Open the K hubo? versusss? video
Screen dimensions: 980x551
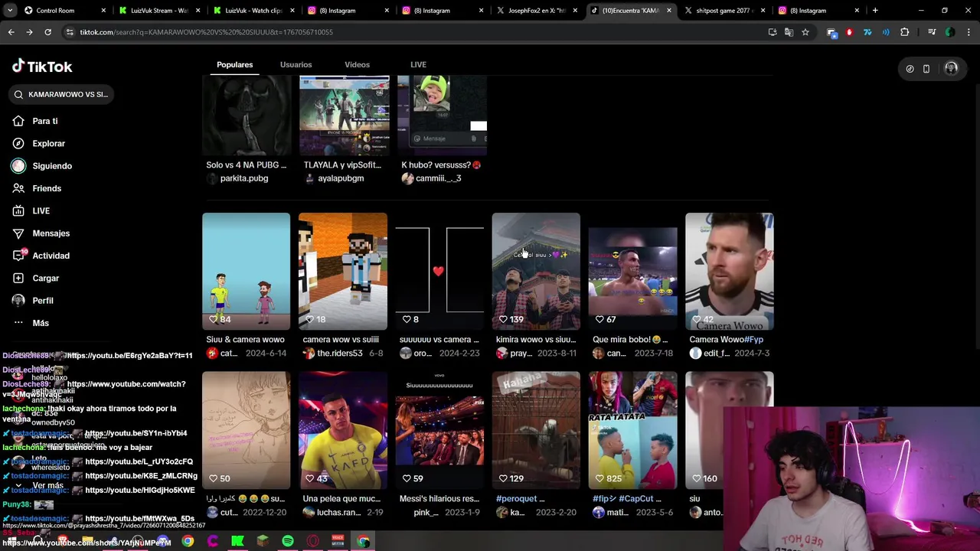pos(442,115)
